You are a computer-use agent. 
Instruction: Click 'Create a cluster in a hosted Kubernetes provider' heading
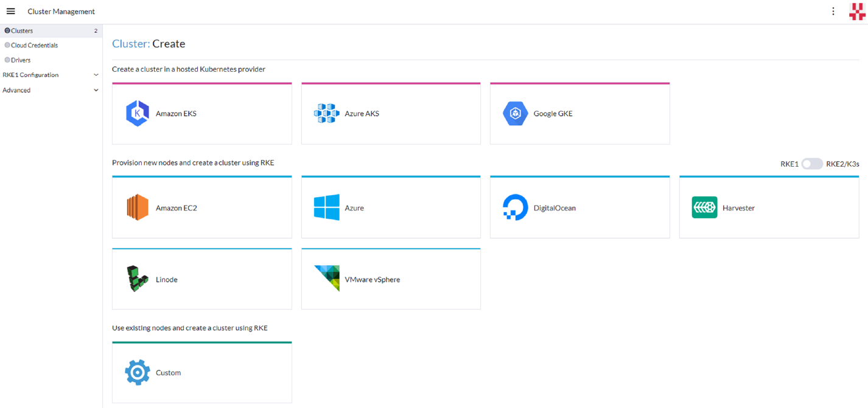point(189,69)
